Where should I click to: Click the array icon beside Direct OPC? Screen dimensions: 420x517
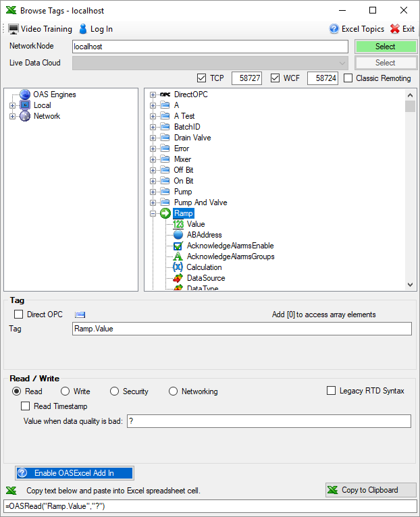(x=80, y=315)
